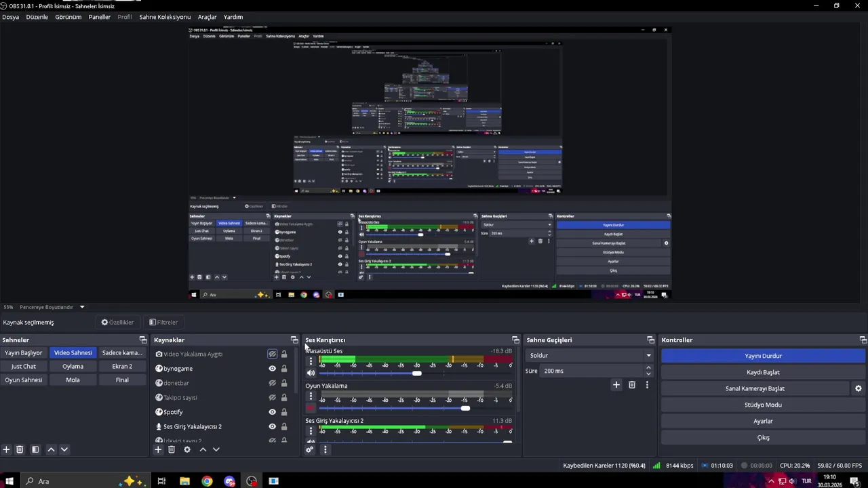The width and height of the screenshot is (868, 488).
Task: Increase the Süre duration with the up arrow
Action: (x=648, y=368)
